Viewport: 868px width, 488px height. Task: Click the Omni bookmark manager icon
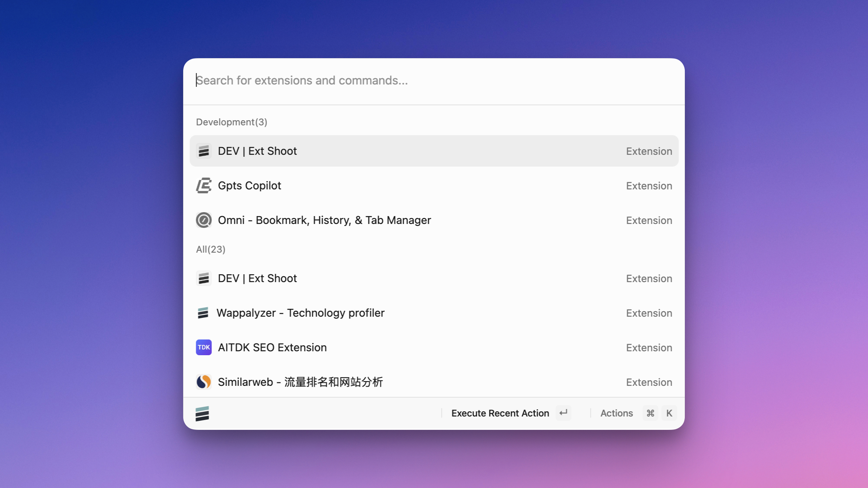pos(204,220)
